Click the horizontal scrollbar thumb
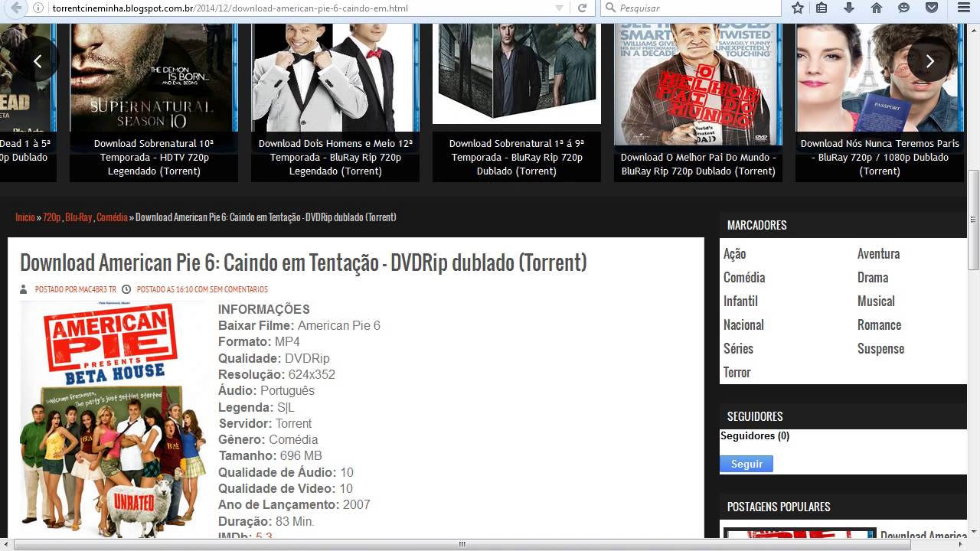This screenshot has height=551, width=980. tap(461, 544)
